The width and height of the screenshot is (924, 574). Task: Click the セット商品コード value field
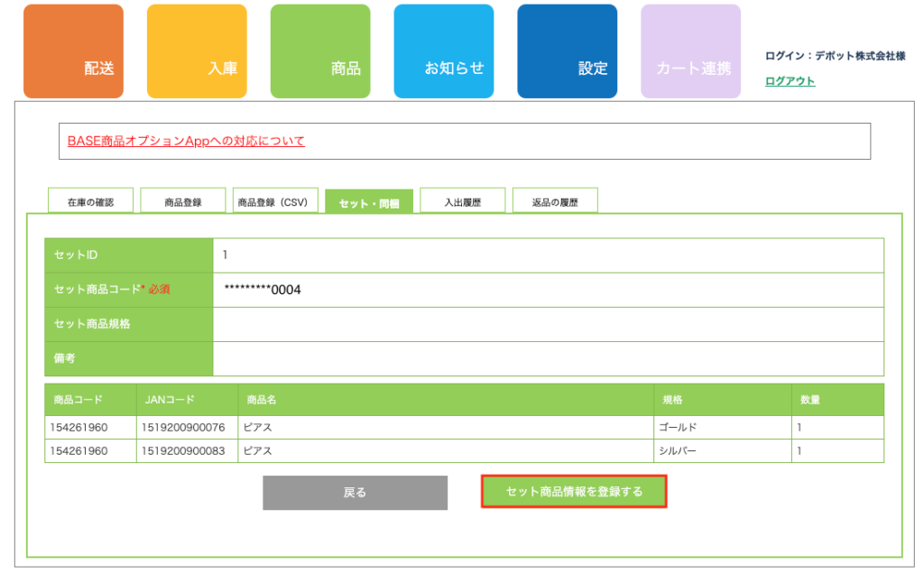(548, 290)
